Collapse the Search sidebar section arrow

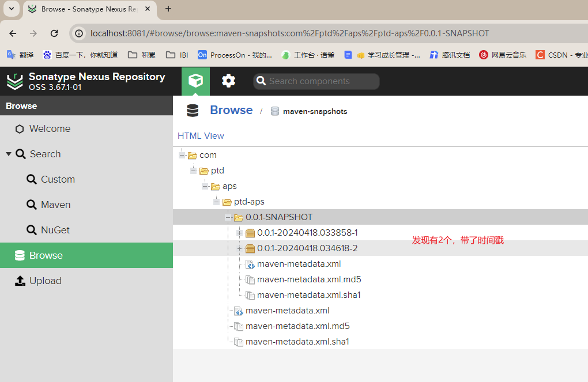[8, 154]
